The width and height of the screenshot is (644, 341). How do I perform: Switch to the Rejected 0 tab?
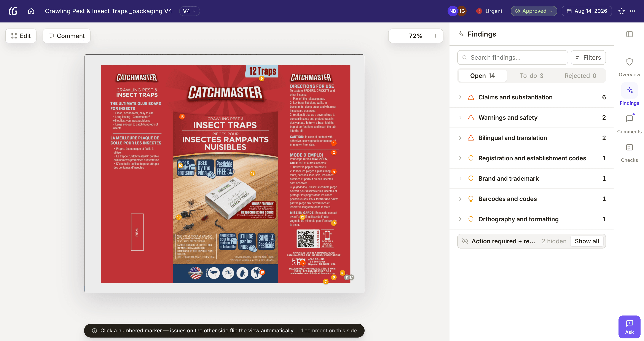580,75
